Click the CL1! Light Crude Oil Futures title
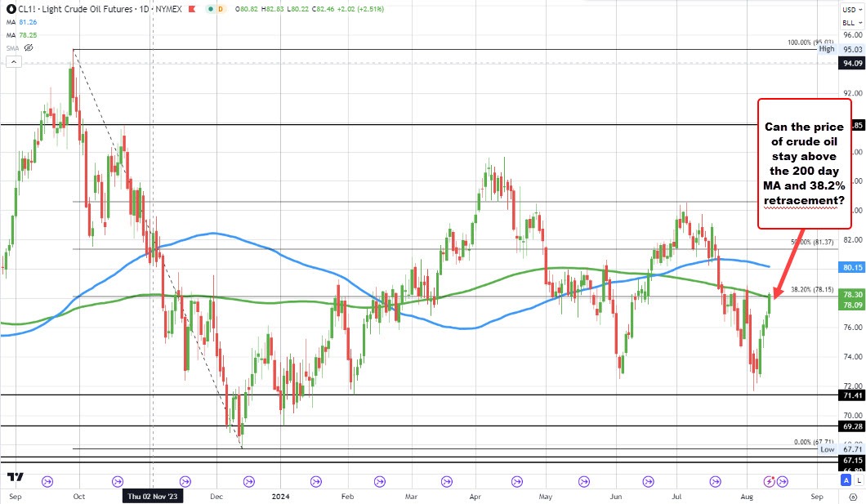Image resolution: width=866 pixels, height=504 pixels. pos(76,9)
